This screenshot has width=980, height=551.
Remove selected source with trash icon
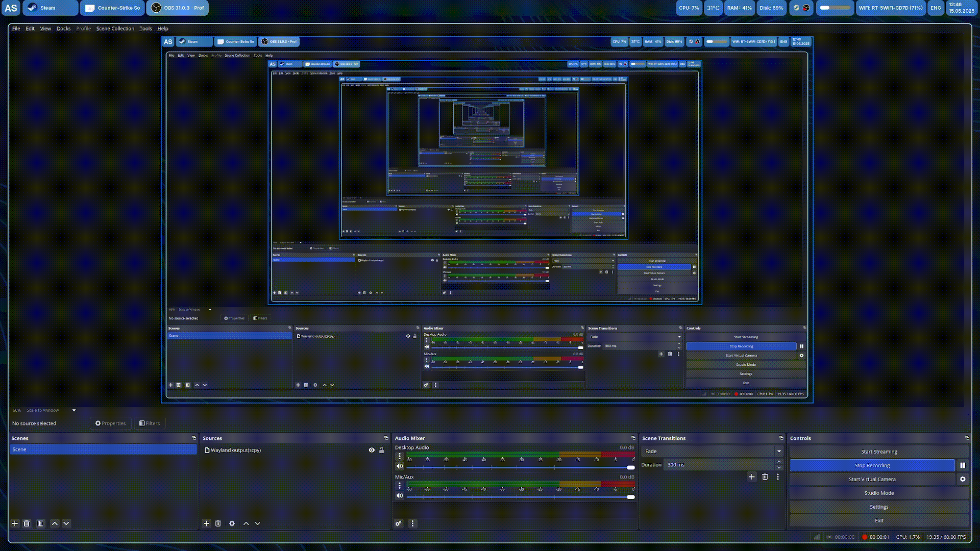[218, 523]
